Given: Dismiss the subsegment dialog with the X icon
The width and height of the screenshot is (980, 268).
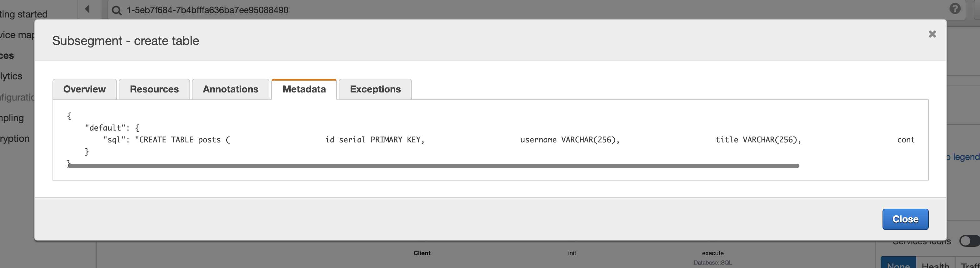Looking at the screenshot, I should tap(932, 34).
